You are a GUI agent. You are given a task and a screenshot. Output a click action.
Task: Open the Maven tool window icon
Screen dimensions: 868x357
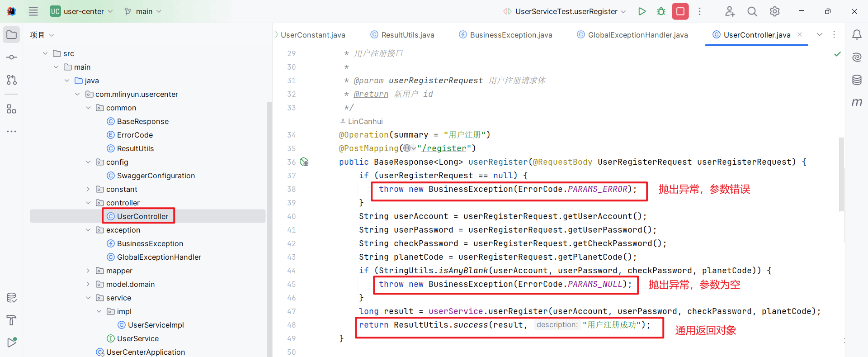pyautogui.click(x=857, y=103)
